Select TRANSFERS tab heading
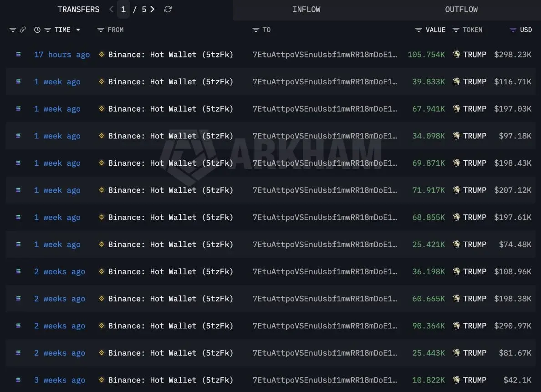This screenshot has width=541, height=392. click(x=78, y=9)
